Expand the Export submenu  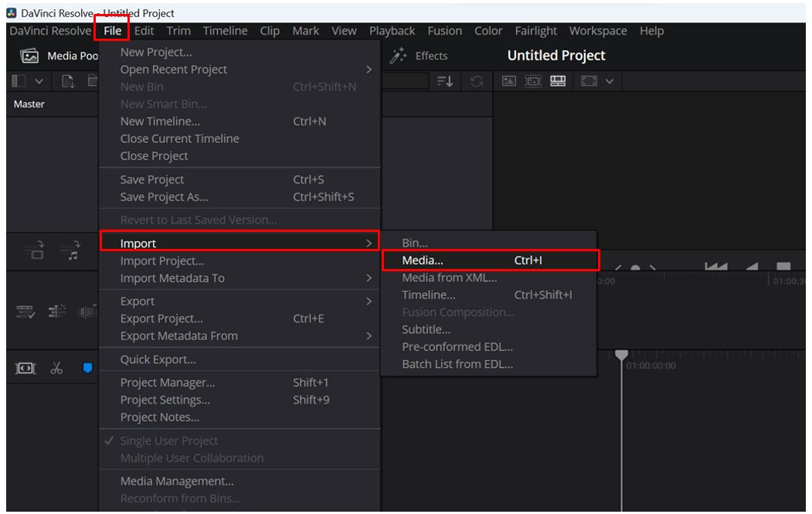coord(137,301)
